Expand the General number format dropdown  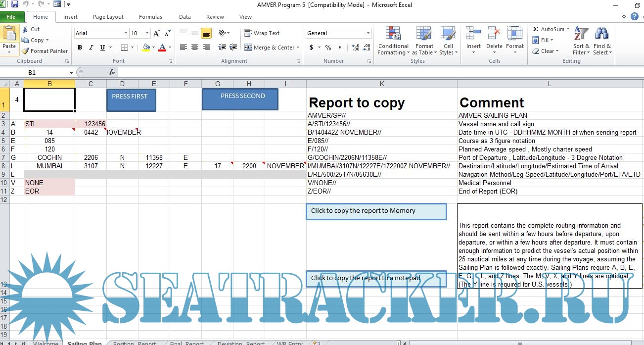(368, 33)
